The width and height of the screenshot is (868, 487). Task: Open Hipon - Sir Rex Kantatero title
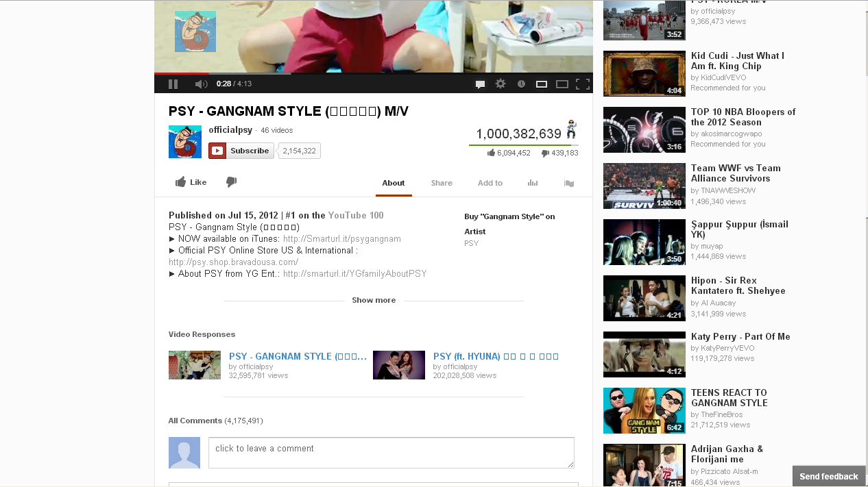(738, 286)
